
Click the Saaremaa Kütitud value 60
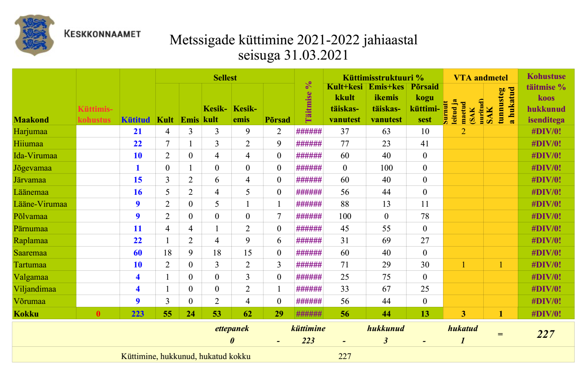tap(137, 253)
